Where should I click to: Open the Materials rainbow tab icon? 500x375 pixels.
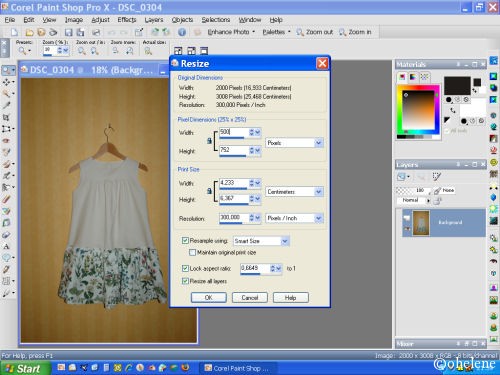pyautogui.click(x=413, y=77)
